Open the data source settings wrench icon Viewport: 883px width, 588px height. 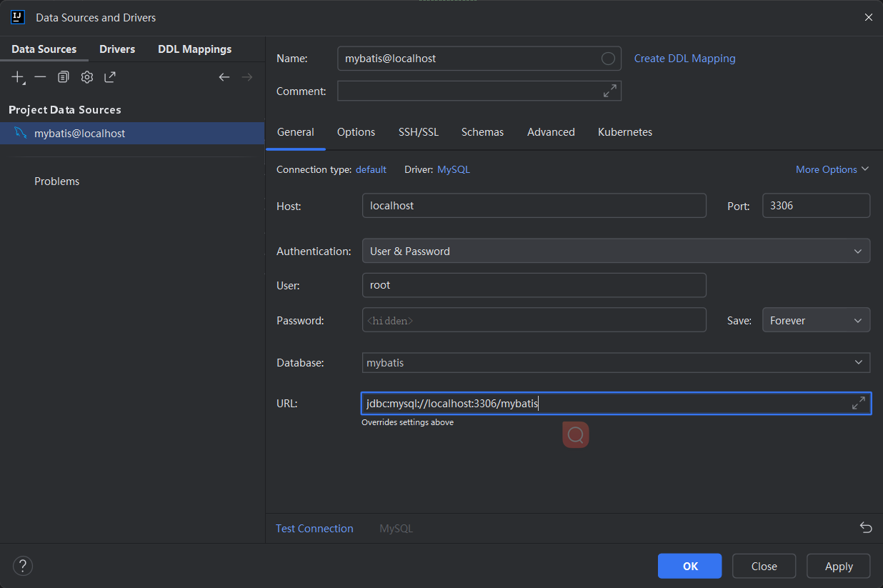pyautogui.click(x=87, y=77)
